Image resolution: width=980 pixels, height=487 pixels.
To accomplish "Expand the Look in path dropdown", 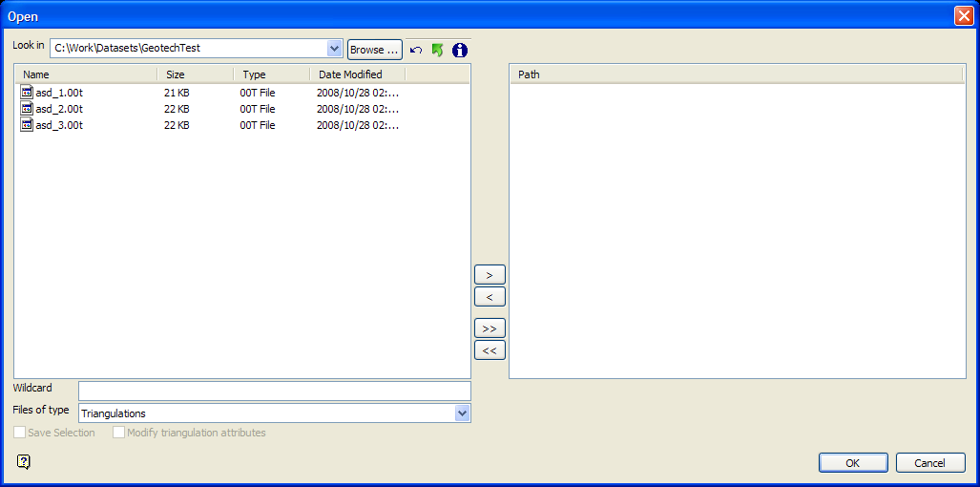I will [x=335, y=48].
